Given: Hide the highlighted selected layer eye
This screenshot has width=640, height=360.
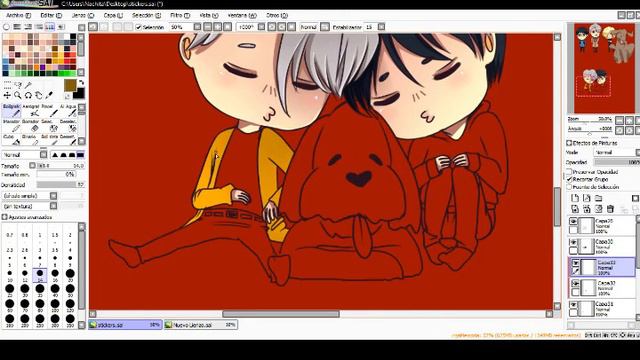Looking at the screenshot, I should coord(575,263).
